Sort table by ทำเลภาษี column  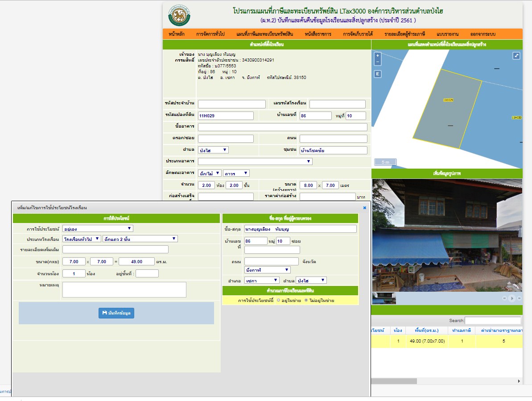[x=462, y=331]
